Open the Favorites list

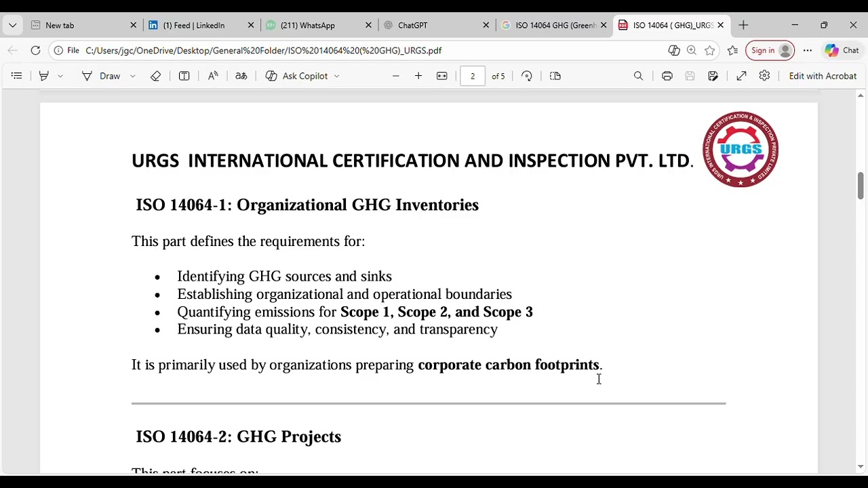[732, 50]
